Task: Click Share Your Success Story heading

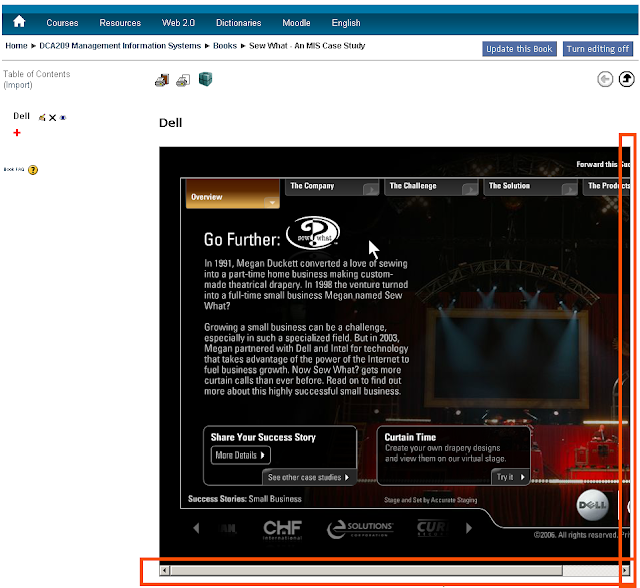Action: tap(263, 437)
